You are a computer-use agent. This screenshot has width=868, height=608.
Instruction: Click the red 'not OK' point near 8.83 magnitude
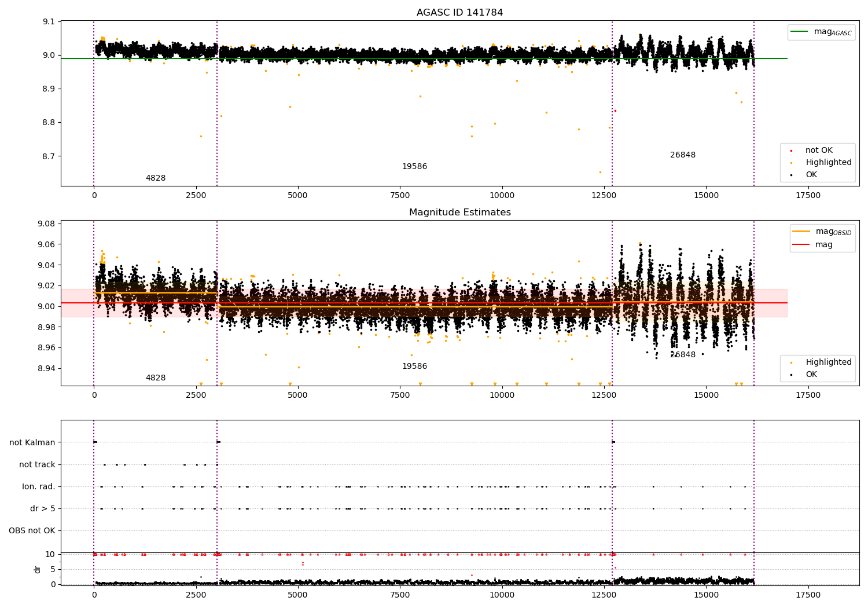tap(615, 111)
